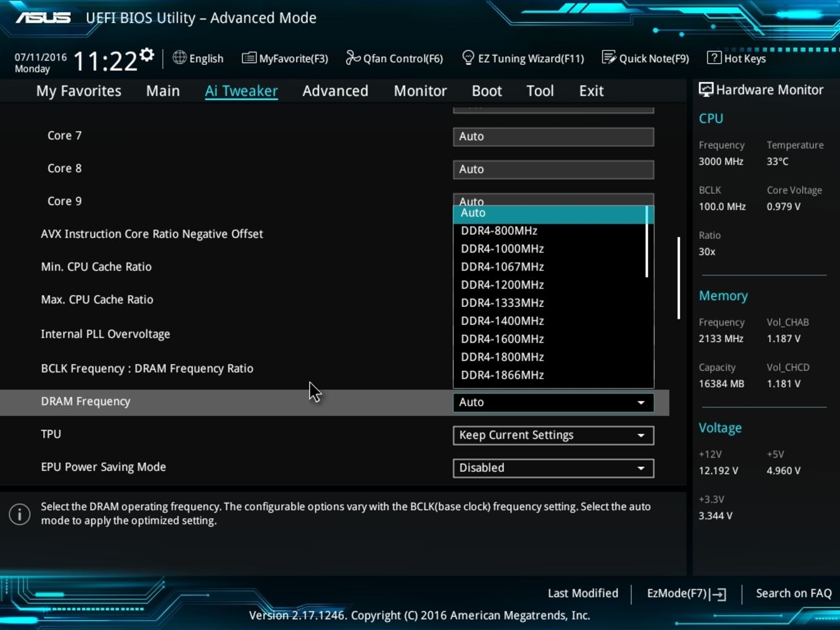Open the TPU Keep Current Settings dropdown
This screenshot has height=630, width=840.
click(553, 435)
